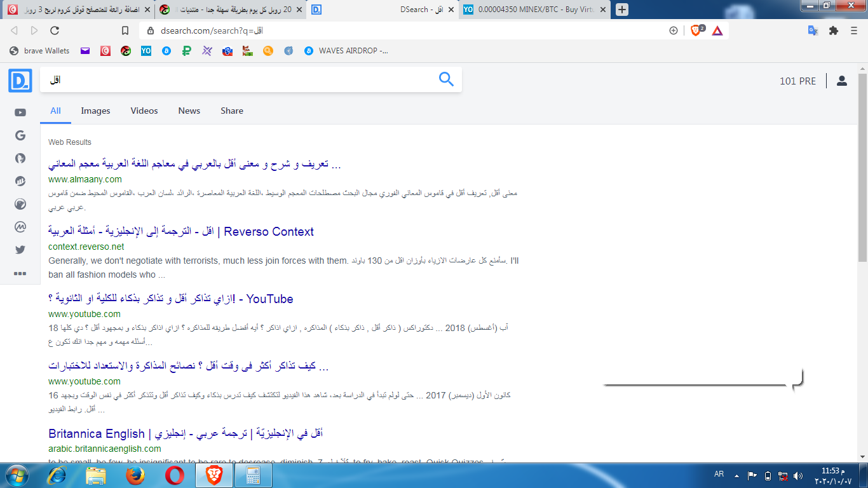Viewport: 868px width, 488px height.
Task: Open the YouTube shortcut in the DSearch sidebar
Action: [20, 112]
